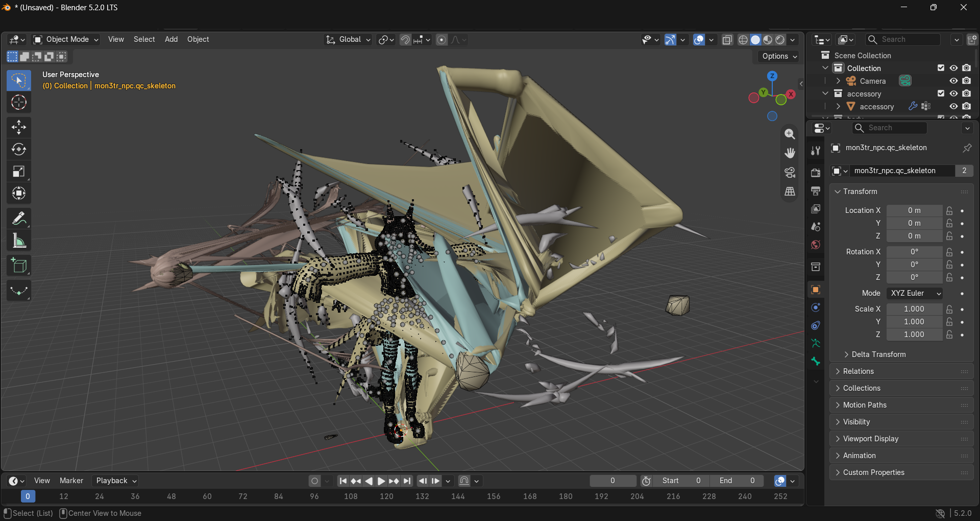Open the Scene properties tab
980x521 pixels.
(x=816, y=227)
